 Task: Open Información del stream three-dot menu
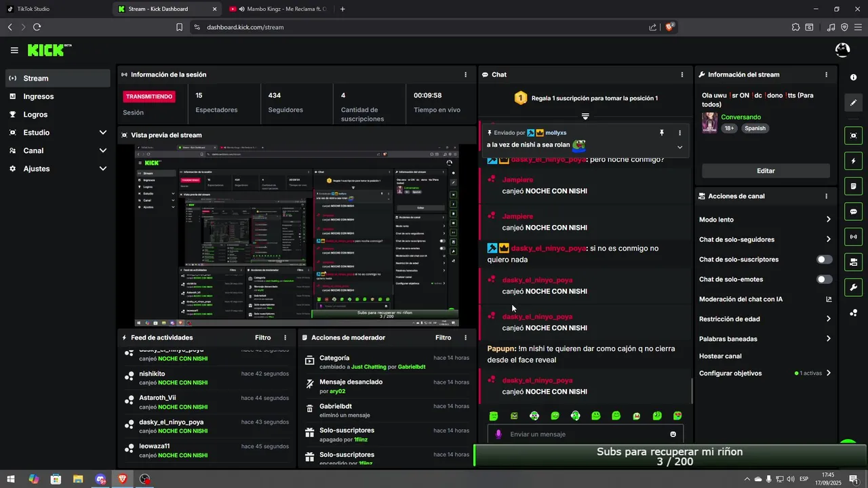[826, 75]
